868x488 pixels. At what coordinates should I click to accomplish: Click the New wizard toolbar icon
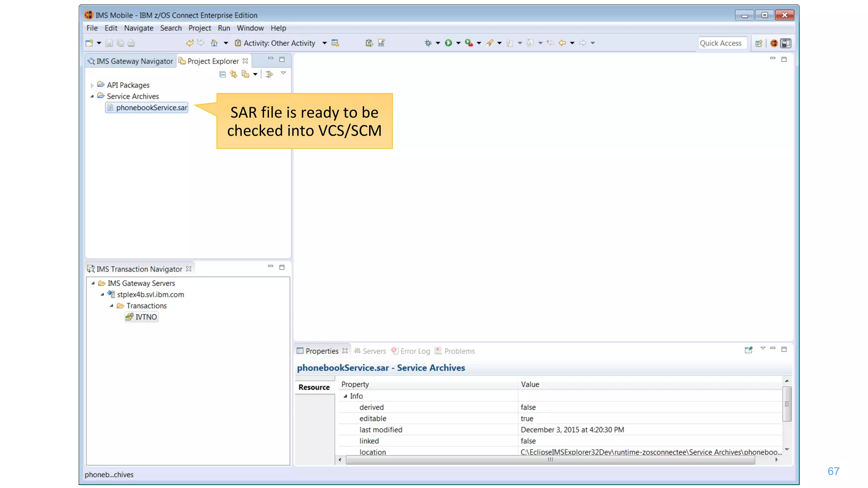(x=89, y=43)
